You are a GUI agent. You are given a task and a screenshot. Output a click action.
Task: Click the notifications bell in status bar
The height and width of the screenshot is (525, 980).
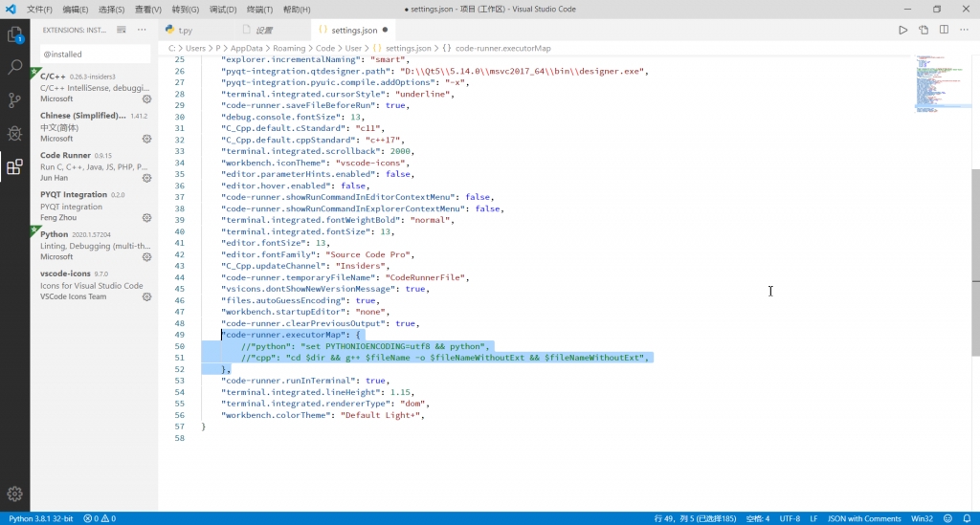[x=968, y=518]
